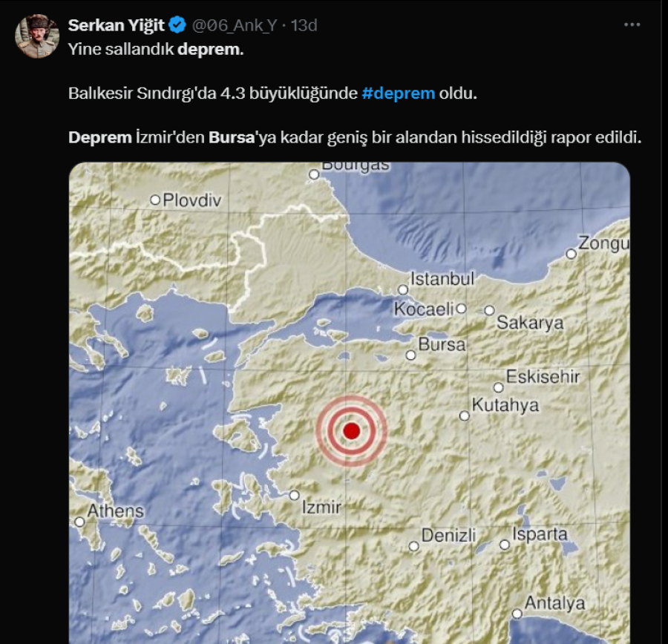Click the Denizli city marker
This screenshot has width=668, height=644.
point(413,546)
